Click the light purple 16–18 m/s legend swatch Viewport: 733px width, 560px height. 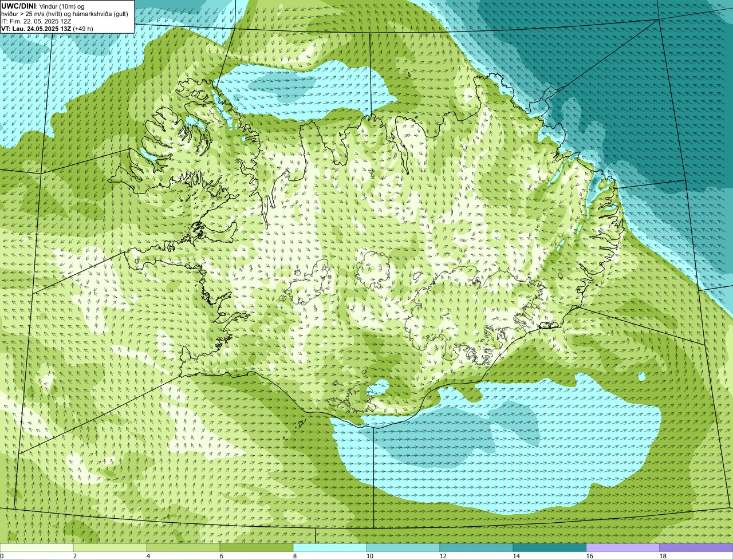coord(623,548)
